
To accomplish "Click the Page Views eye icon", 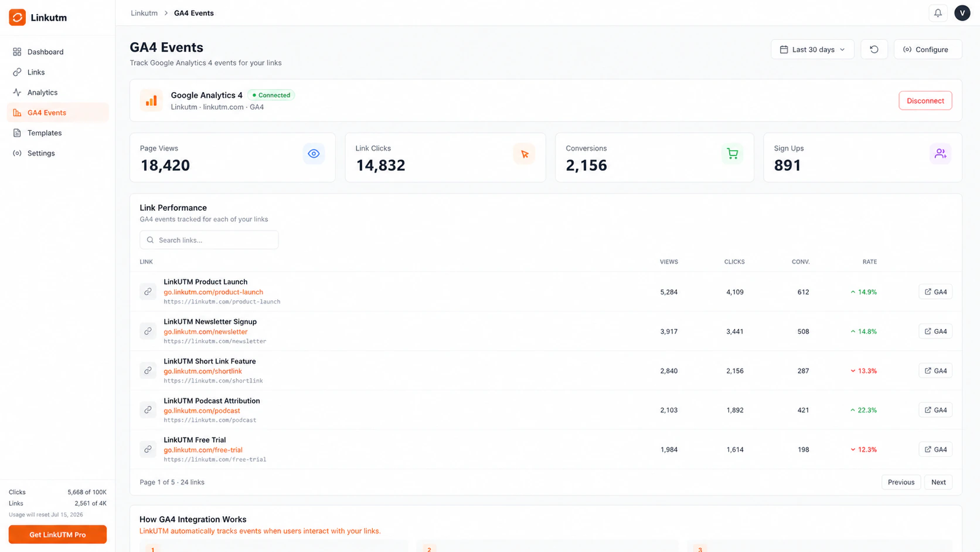I will 314,154.
